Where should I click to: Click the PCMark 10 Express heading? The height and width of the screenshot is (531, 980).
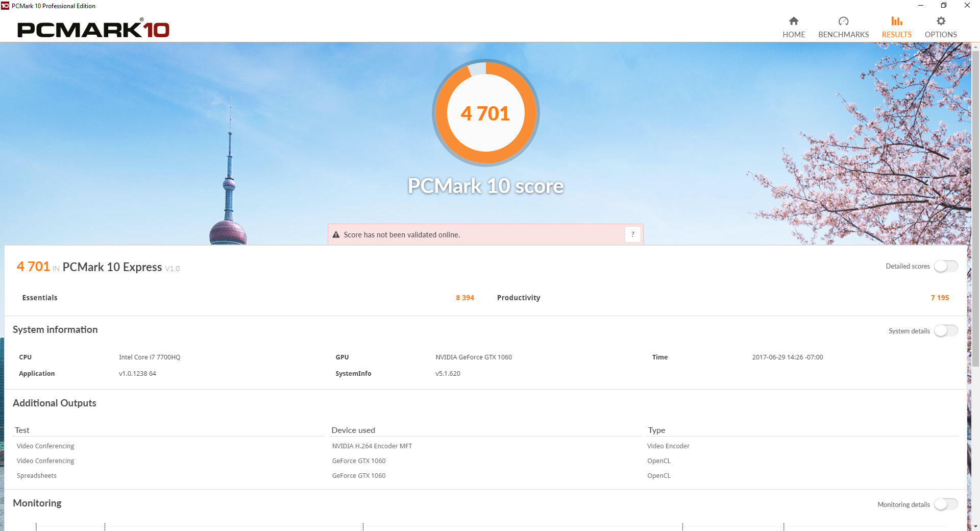pyautogui.click(x=112, y=267)
